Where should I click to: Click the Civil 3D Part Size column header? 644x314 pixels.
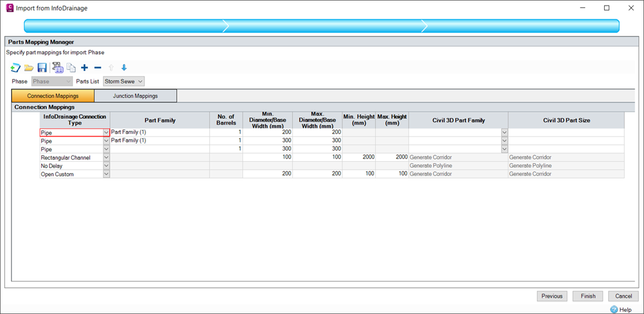click(566, 120)
